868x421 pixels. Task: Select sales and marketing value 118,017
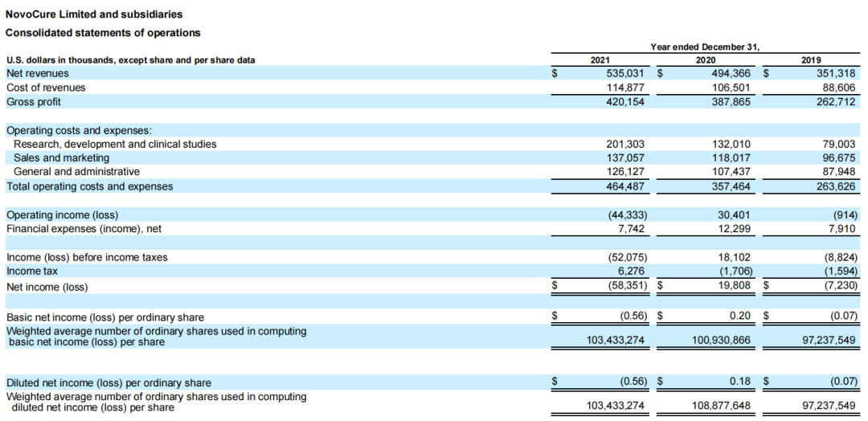[x=731, y=158]
